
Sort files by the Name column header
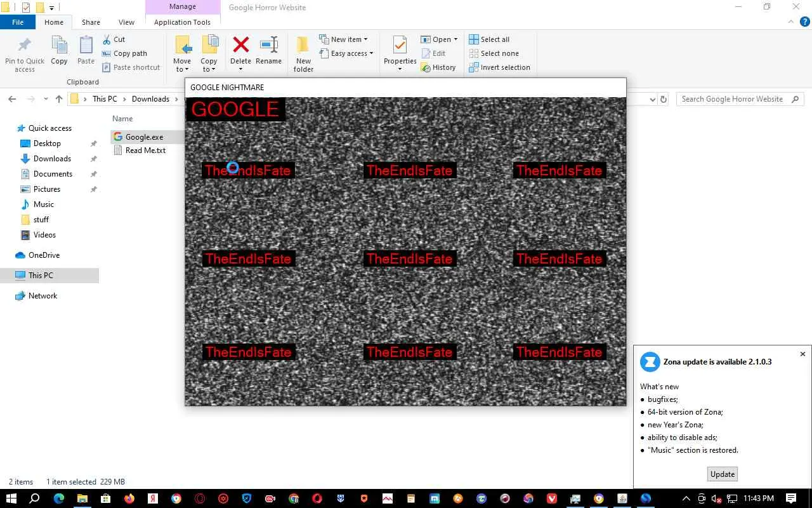pyautogui.click(x=122, y=119)
